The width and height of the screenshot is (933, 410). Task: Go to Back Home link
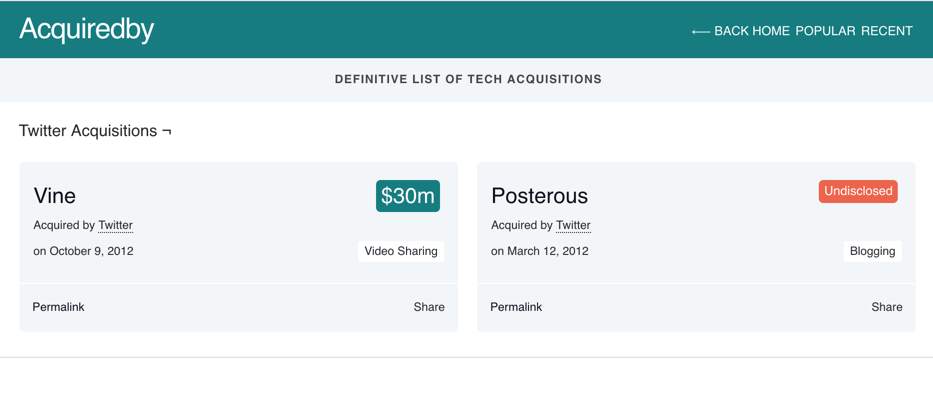pos(752,31)
